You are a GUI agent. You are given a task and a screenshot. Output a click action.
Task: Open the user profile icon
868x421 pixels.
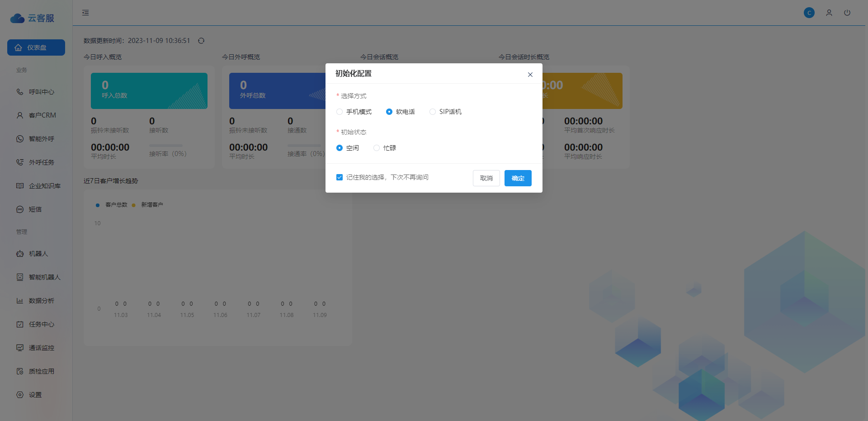pyautogui.click(x=829, y=13)
